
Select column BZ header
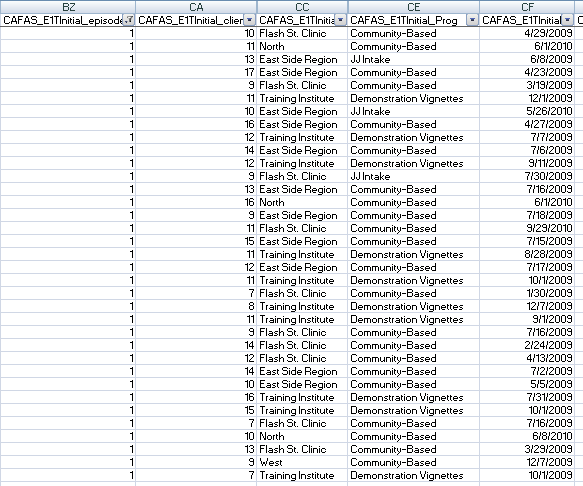pyautogui.click(x=68, y=7)
